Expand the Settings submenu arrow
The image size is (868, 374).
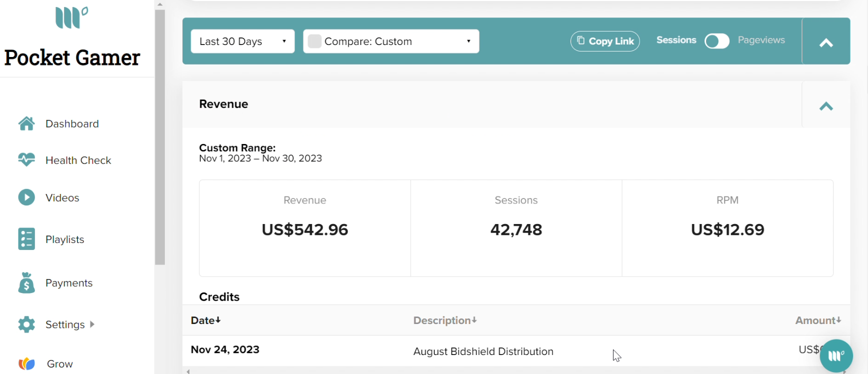[92, 324]
